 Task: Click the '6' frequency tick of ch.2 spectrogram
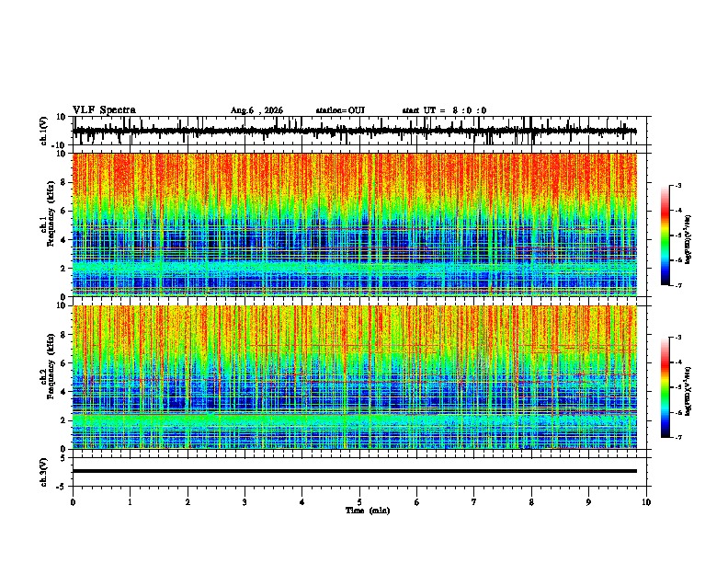[x=64, y=363]
